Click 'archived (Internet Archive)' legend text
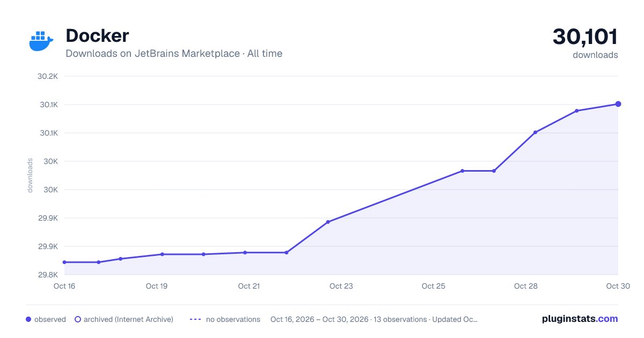Viewport: 644px width, 338px height. point(128,319)
